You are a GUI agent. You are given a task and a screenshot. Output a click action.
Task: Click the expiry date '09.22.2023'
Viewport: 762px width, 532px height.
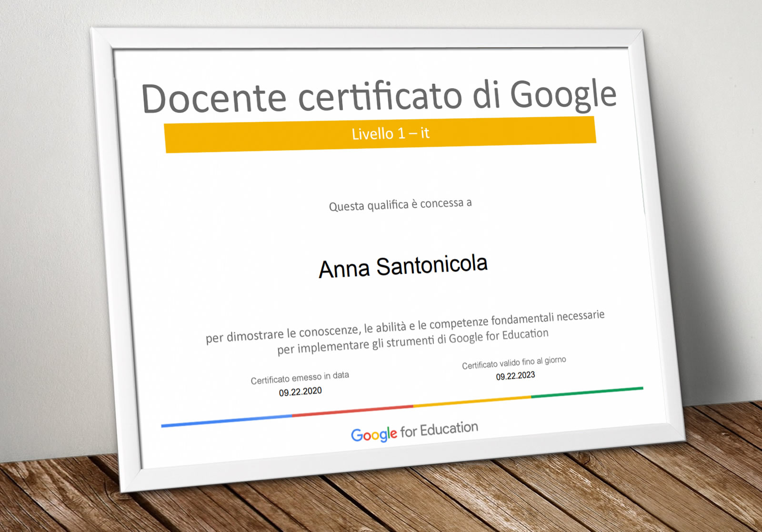[515, 376]
